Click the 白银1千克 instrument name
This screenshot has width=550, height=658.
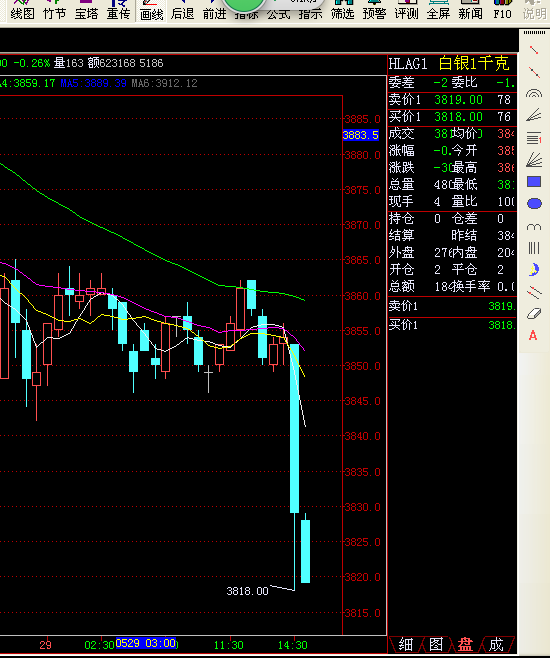point(474,63)
